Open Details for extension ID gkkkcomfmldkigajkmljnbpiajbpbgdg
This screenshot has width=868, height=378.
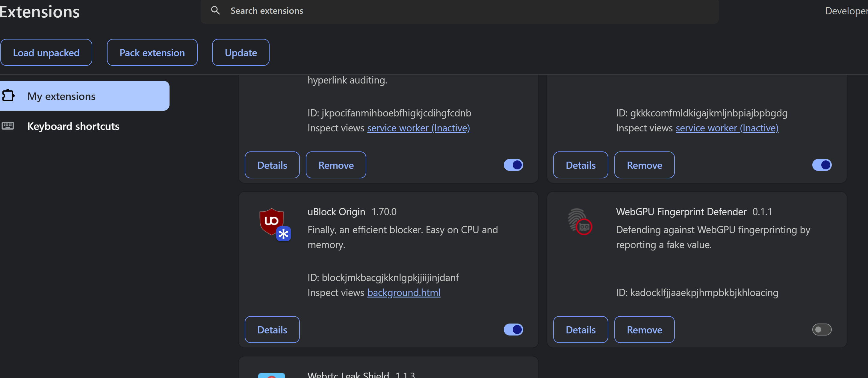580,165
